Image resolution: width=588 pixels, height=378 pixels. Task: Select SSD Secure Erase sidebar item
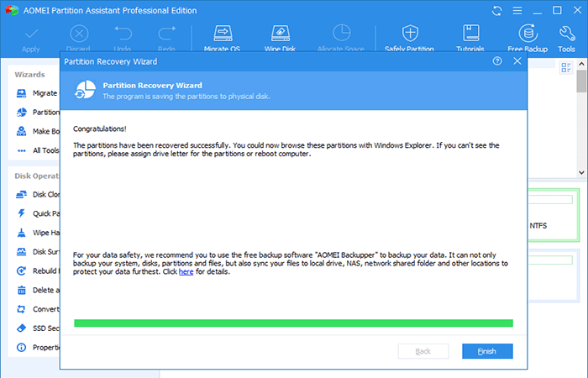coord(37,328)
